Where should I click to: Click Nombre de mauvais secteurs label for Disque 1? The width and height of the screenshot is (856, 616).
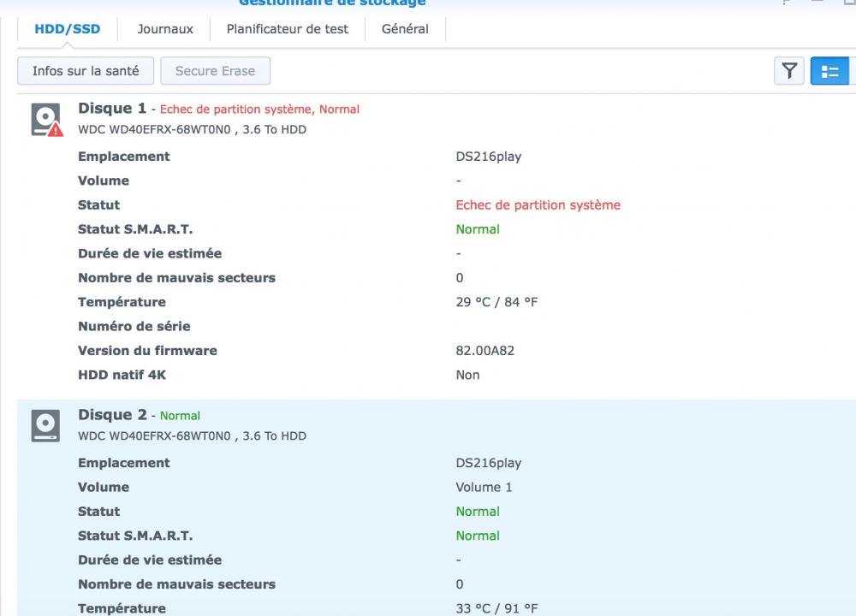tap(177, 278)
